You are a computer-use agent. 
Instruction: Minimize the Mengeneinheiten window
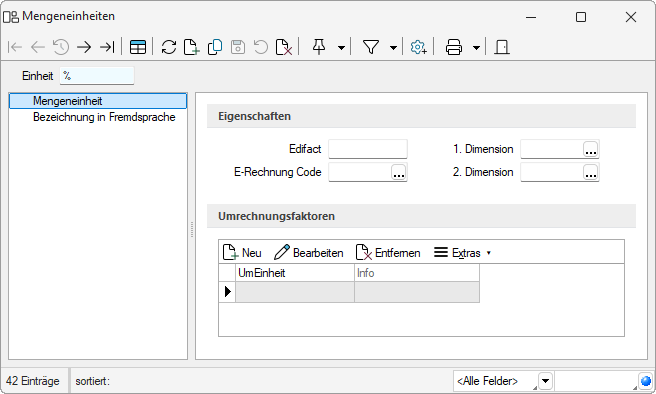pyautogui.click(x=531, y=17)
